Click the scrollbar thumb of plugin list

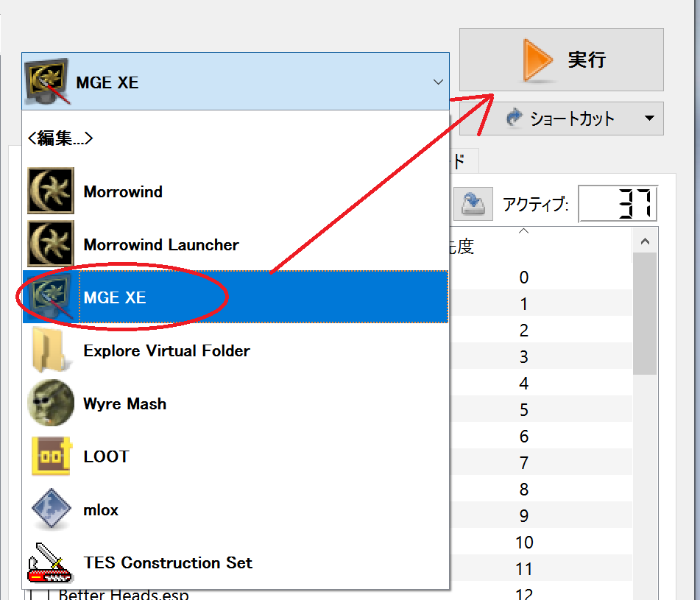click(x=644, y=313)
